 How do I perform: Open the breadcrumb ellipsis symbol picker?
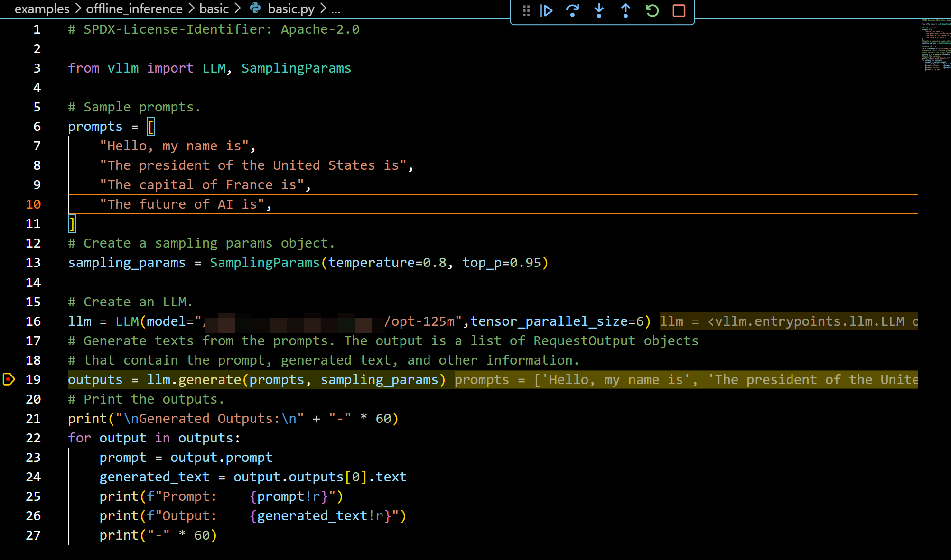coord(336,9)
